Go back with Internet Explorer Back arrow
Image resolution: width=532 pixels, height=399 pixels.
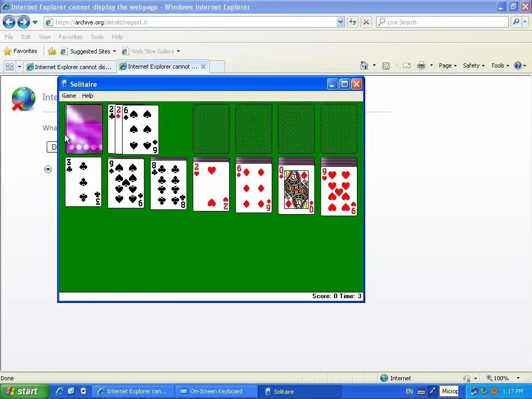coord(9,22)
